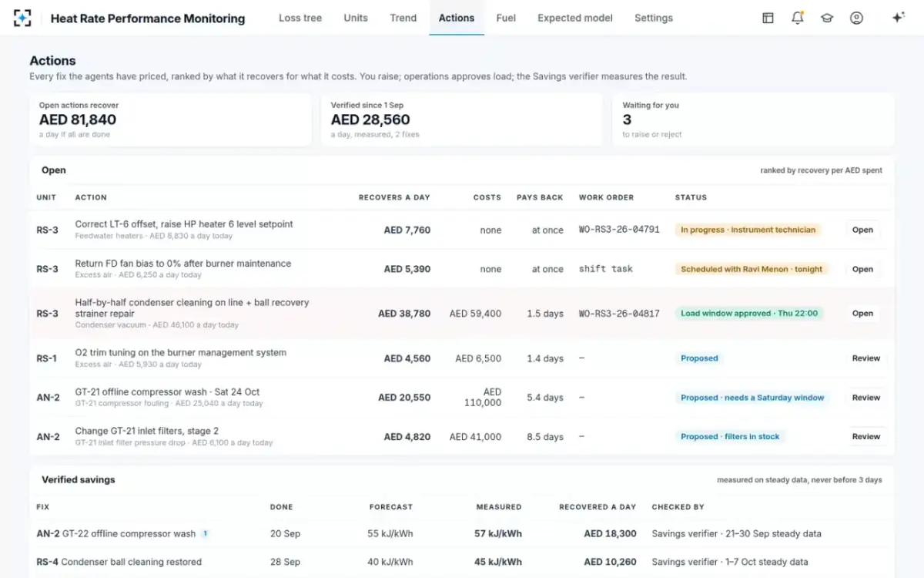This screenshot has width=924, height=578.
Task: Click the AED 18,300 recovered value
Action: coord(610,533)
